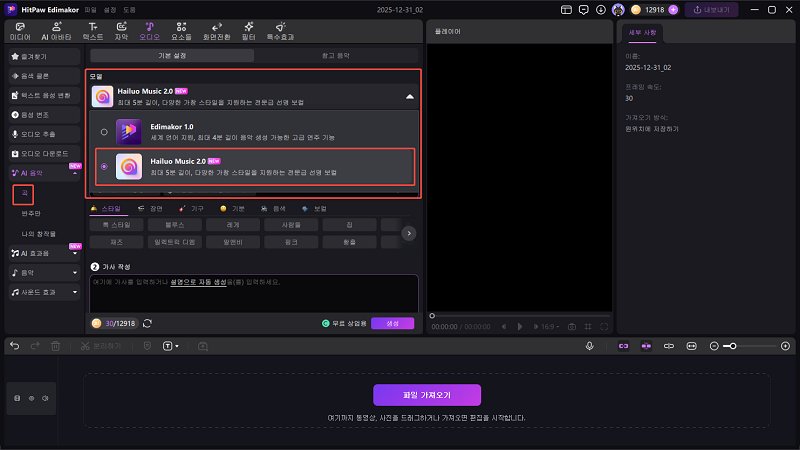800x450 pixels.
Task: Select the Edimakor 1.0 model radio button
Action: [104, 132]
